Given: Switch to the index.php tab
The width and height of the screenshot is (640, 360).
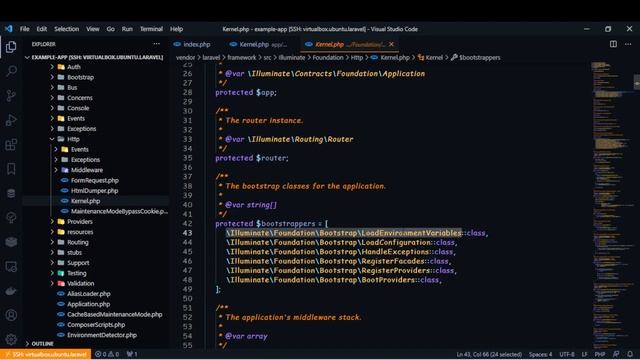Looking at the screenshot, I should coord(193,44).
